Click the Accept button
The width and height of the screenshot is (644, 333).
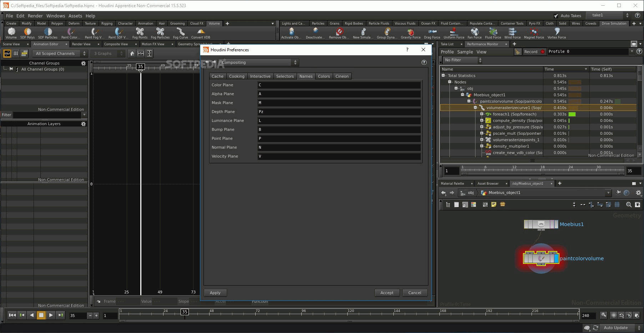[387, 293]
